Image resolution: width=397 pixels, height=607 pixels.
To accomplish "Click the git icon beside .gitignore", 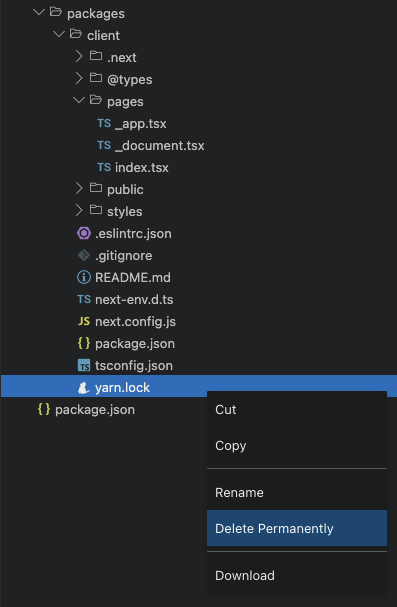I will pos(84,255).
